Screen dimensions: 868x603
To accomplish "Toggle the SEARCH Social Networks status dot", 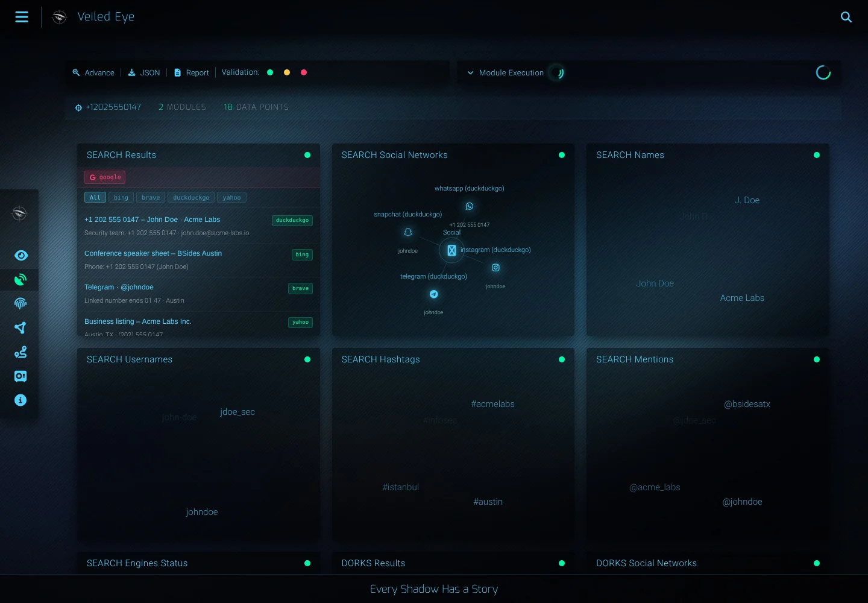I will 562,155.
